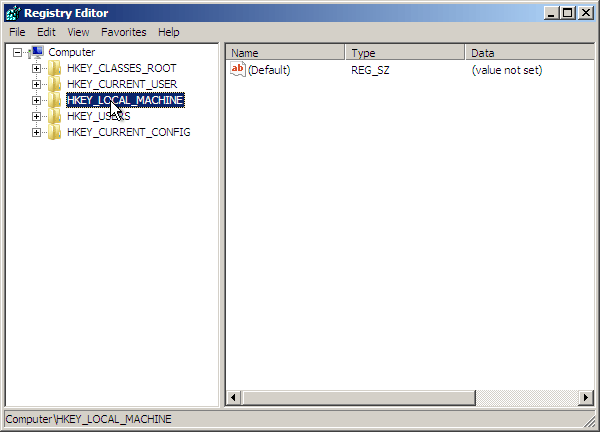Click the status bar path Computer\HKEY_LOCAL_MACHINE

click(88, 419)
